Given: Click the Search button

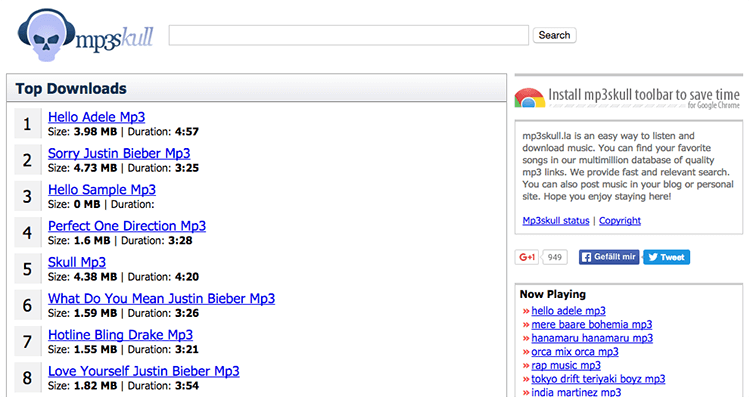Looking at the screenshot, I should tap(554, 35).
